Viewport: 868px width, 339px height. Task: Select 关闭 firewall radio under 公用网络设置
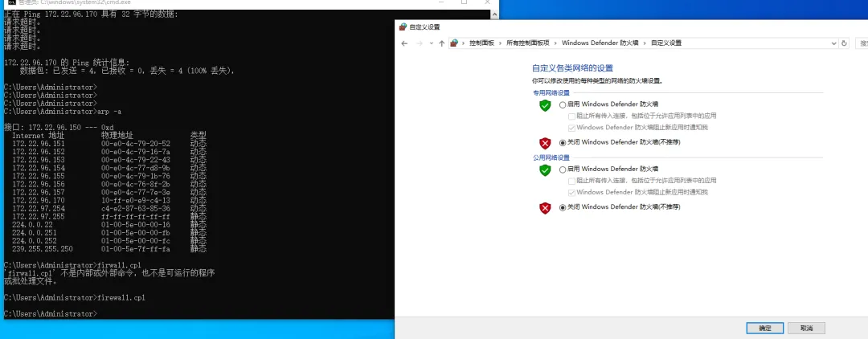tap(563, 207)
